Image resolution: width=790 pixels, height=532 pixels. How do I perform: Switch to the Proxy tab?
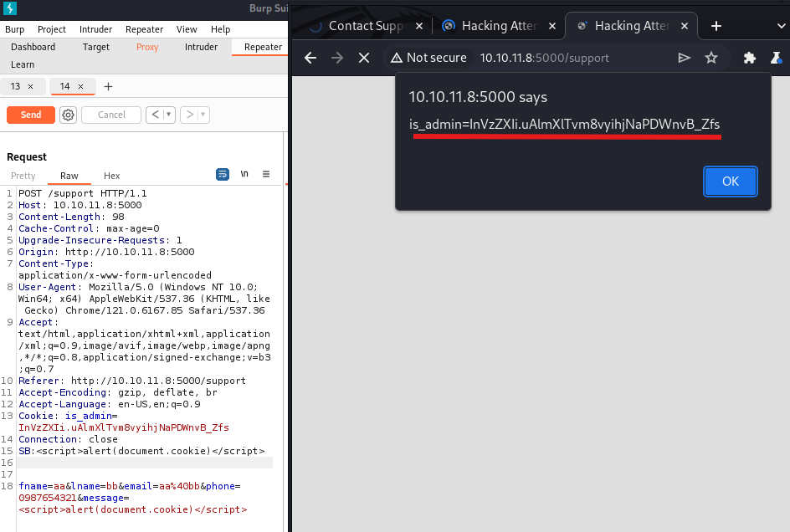point(147,47)
